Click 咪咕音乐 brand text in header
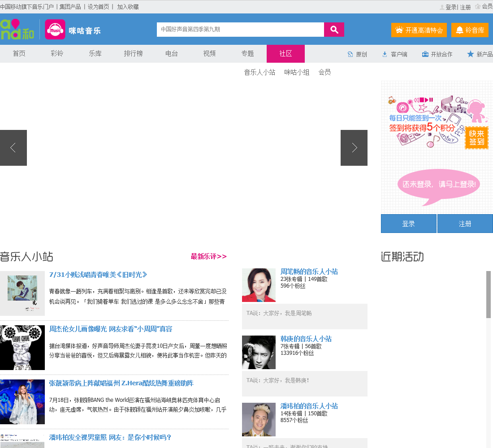The height and width of the screenshot is (448, 493). 85,30
